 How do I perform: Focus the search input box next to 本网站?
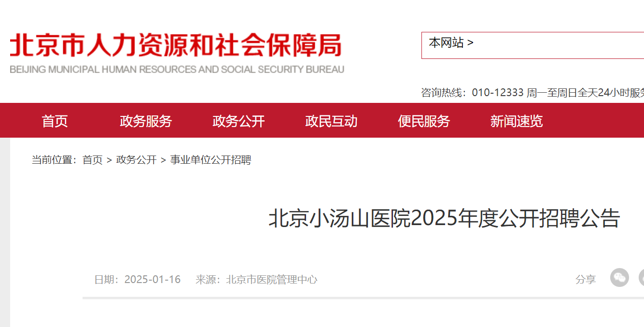click(560, 45)
